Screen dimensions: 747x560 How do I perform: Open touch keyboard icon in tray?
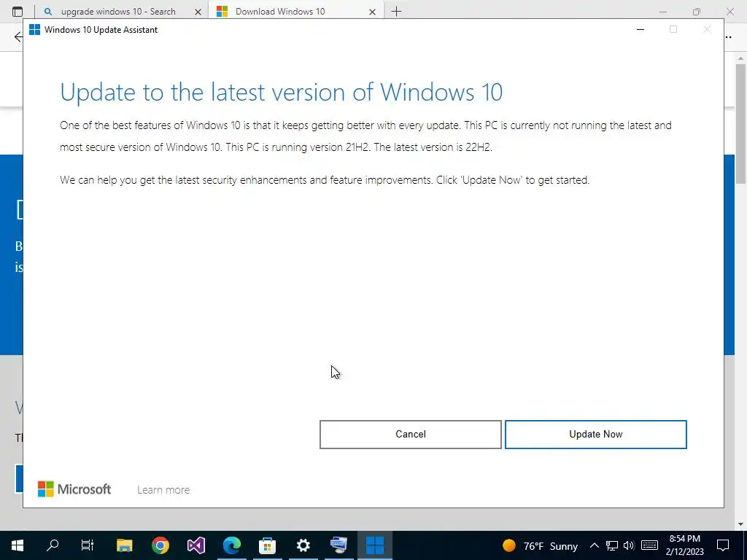(649, 545)
